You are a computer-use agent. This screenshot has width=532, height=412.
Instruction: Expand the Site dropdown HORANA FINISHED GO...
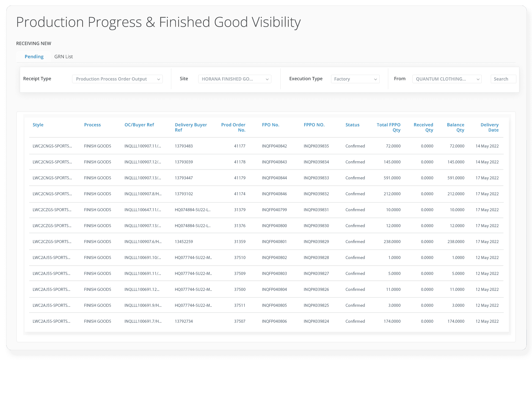coord(235,79)
